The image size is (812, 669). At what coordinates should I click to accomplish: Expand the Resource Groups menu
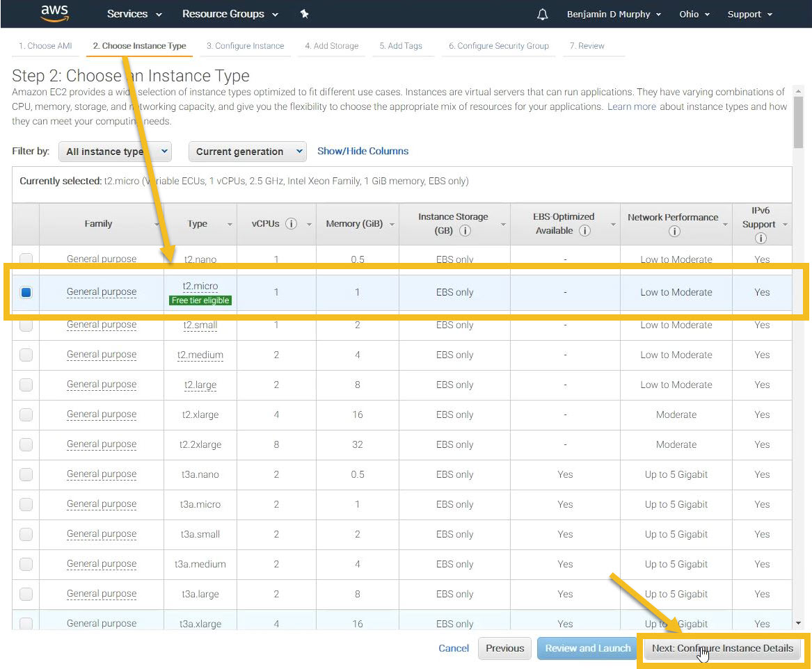pyautogui.click(x=230, y=14)
